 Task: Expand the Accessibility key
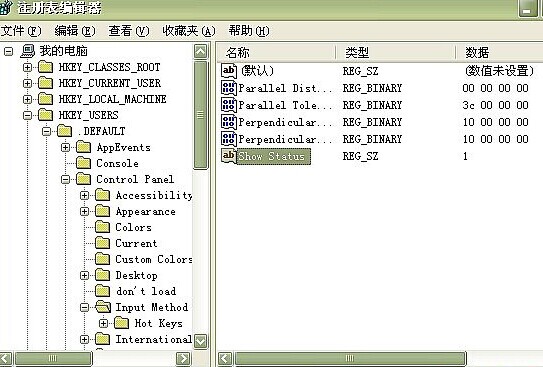point(84,195)
